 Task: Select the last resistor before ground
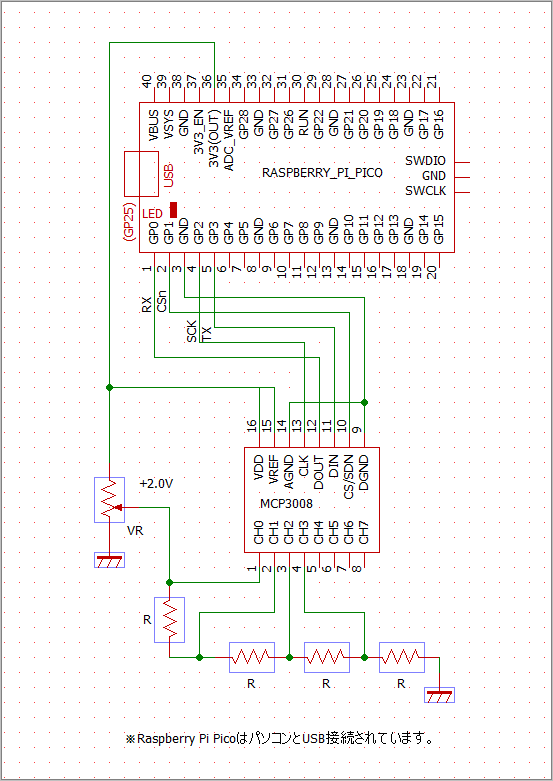(x=402, y=657)
